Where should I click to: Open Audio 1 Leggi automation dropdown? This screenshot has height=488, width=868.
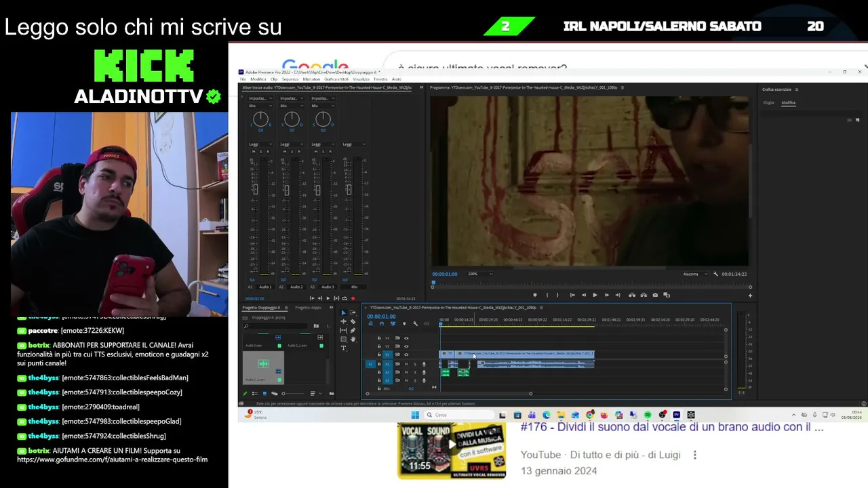click(260, 144)
